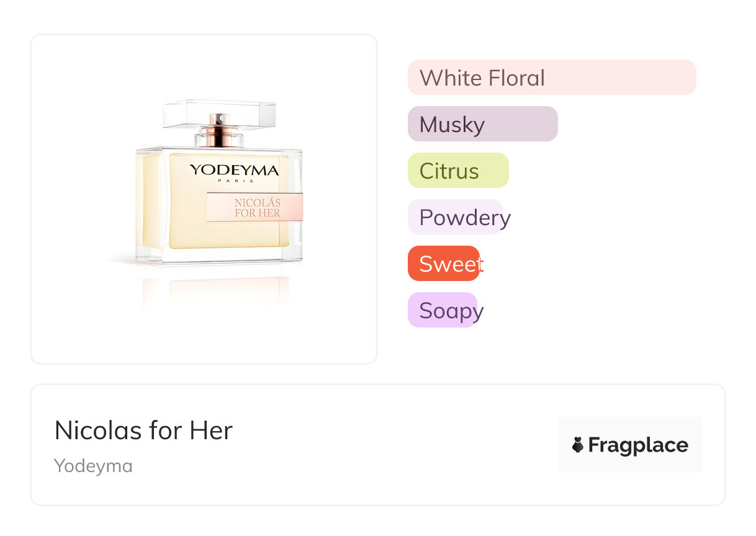Click the Yodeyma brand name subtitle
This screenshot has height=536, width=756.
[x=93, y=466]
